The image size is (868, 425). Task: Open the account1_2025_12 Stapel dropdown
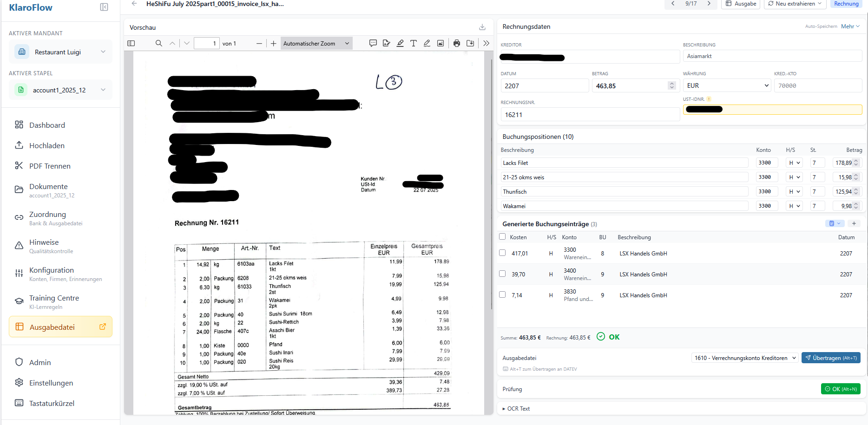pyautogui.click(x=60, y=90)
